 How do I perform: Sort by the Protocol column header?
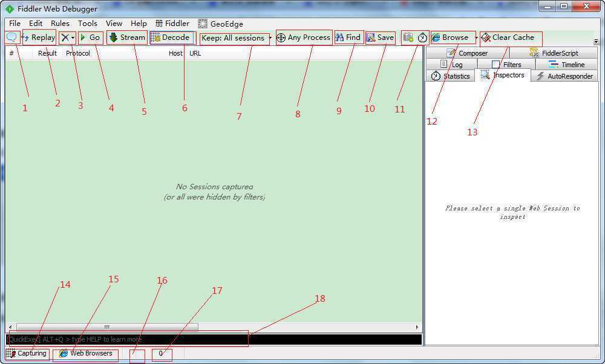[78, 53]
